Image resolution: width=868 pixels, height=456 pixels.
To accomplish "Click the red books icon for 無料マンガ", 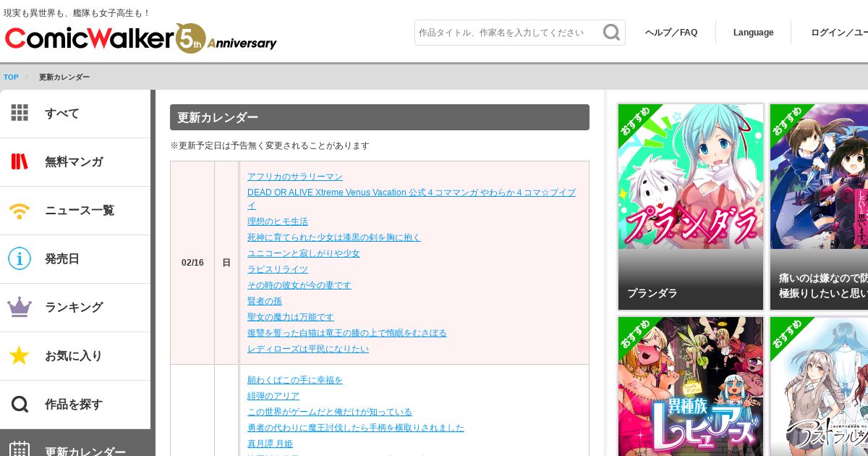I will coord(20,161).
